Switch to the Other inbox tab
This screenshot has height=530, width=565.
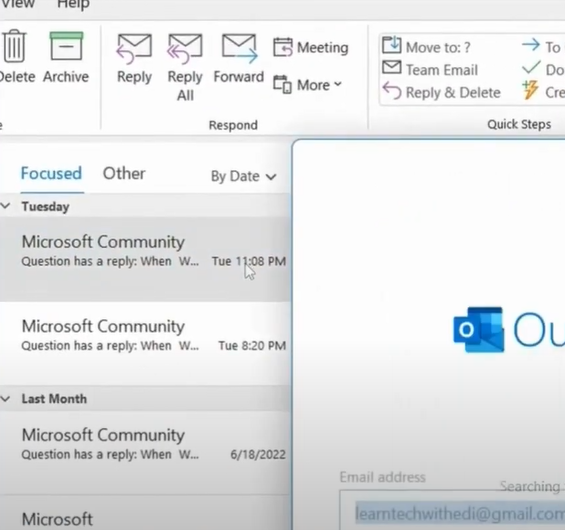pos(124,173)
